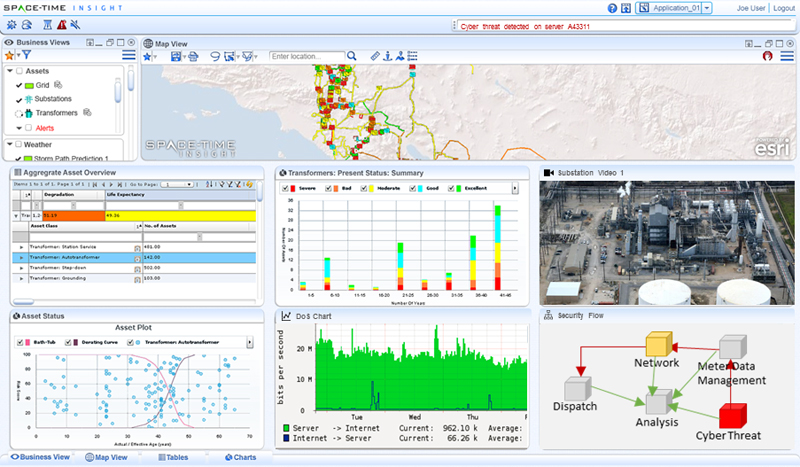800x467 pixels.
Task: Collapse the Weather tree group
Action: coord(9,144)
